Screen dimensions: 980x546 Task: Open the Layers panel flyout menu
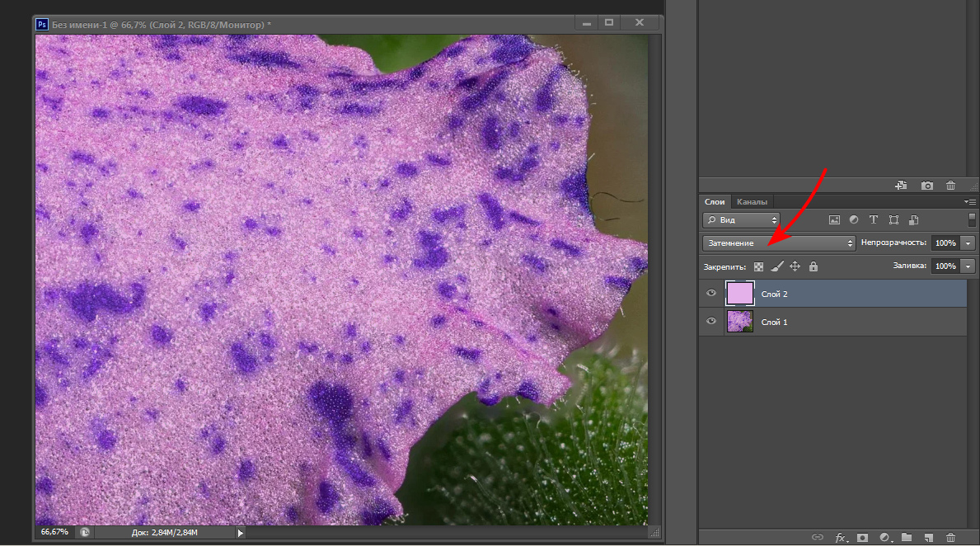(970, 201)
